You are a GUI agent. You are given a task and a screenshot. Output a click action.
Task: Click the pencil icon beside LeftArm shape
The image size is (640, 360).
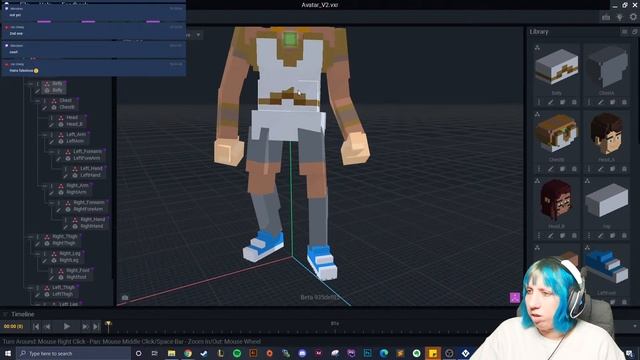[x=51, y=142]
